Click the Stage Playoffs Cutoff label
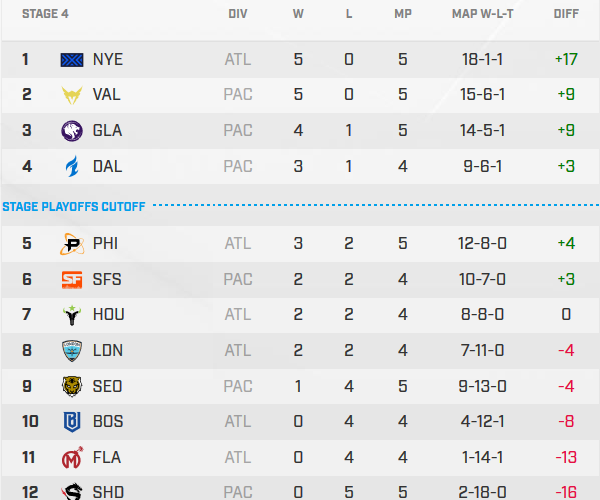The width and height of the screenshot is (600, 500). (x=74, y=207)
